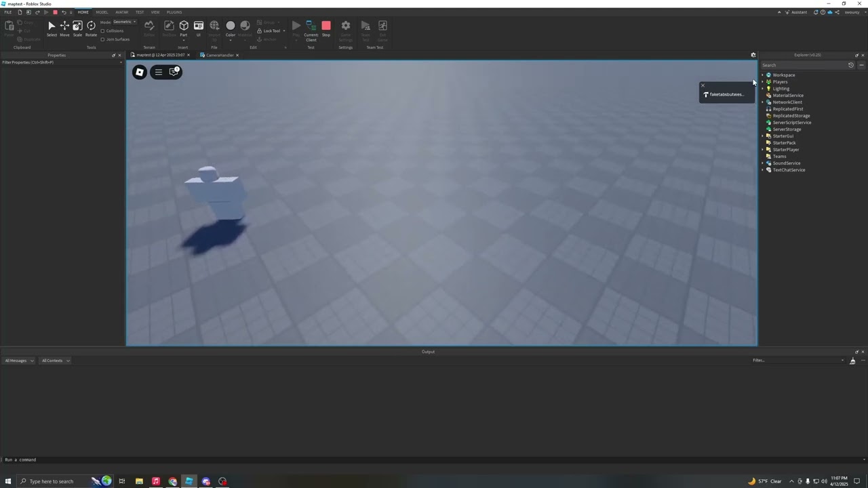Select ServerStorage in Explorer

787,129
